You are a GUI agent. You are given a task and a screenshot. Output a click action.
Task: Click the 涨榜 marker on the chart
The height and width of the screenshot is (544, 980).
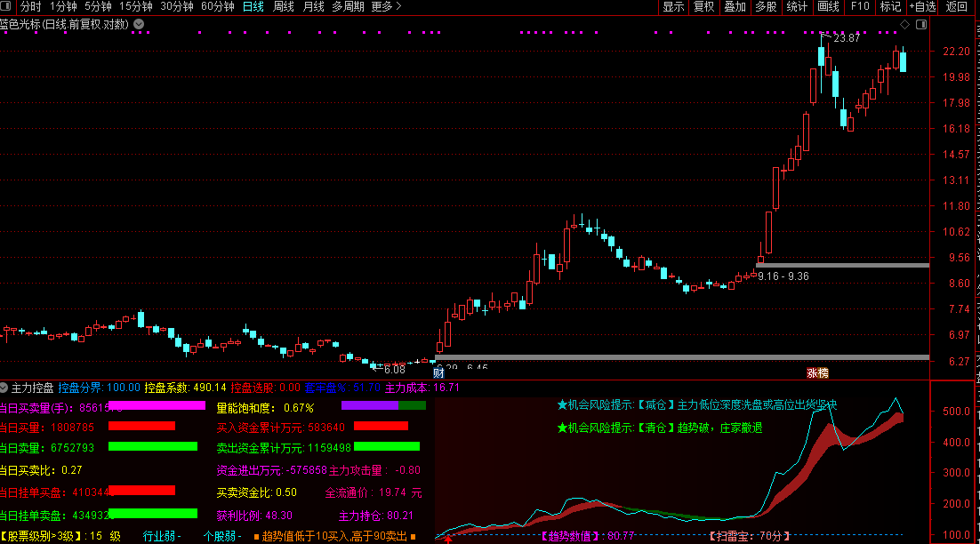point(816,373)
